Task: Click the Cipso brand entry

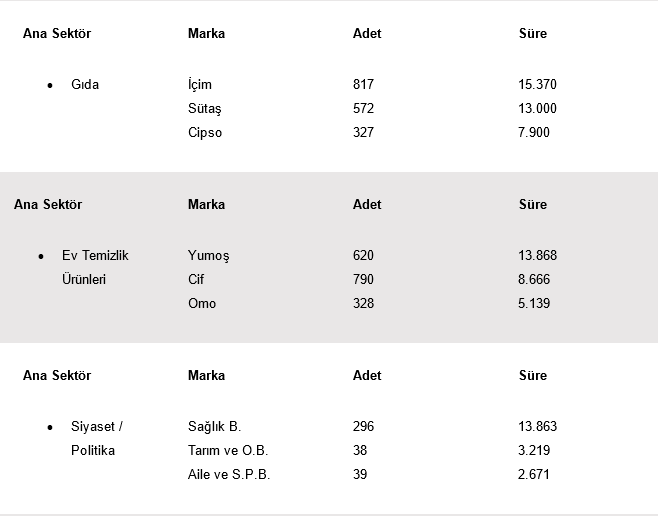Action: point(205,133)
